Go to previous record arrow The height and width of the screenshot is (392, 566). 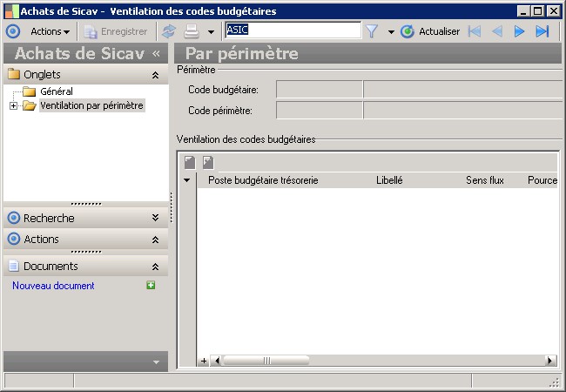click(497, 31)
